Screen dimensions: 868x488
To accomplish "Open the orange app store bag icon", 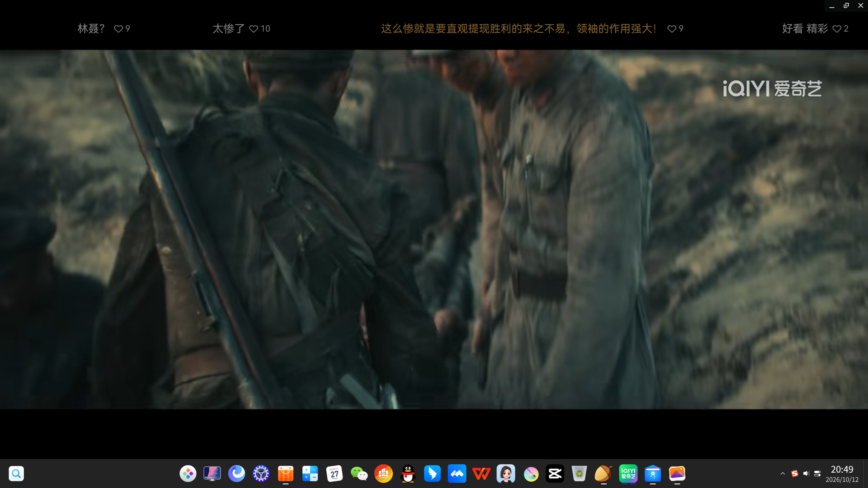I will click(x=285, y=474).
